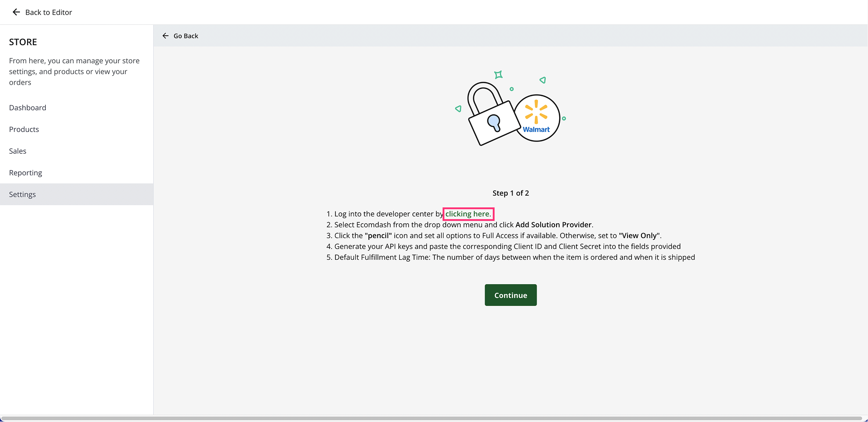Image resolution: width=868 pixels, height=422 pixels.
Task: Click the 'From here, you can manage' description
Action: (75, 71)
